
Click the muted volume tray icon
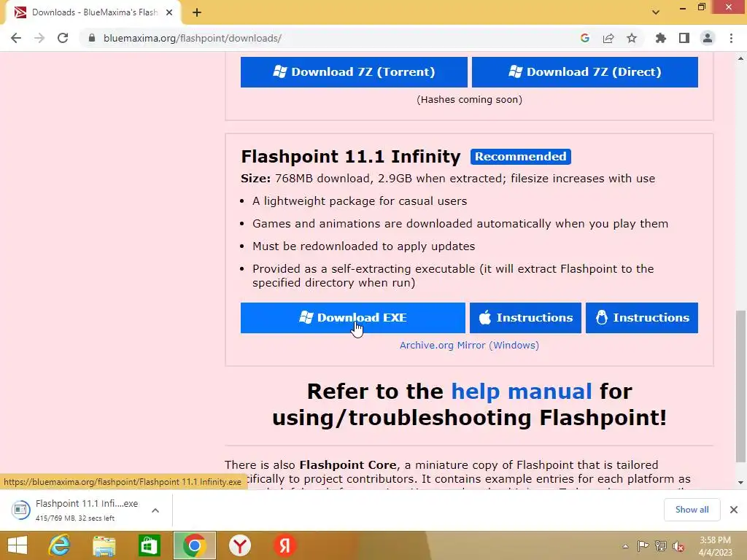pyautogui.click(x=678, y=546)
